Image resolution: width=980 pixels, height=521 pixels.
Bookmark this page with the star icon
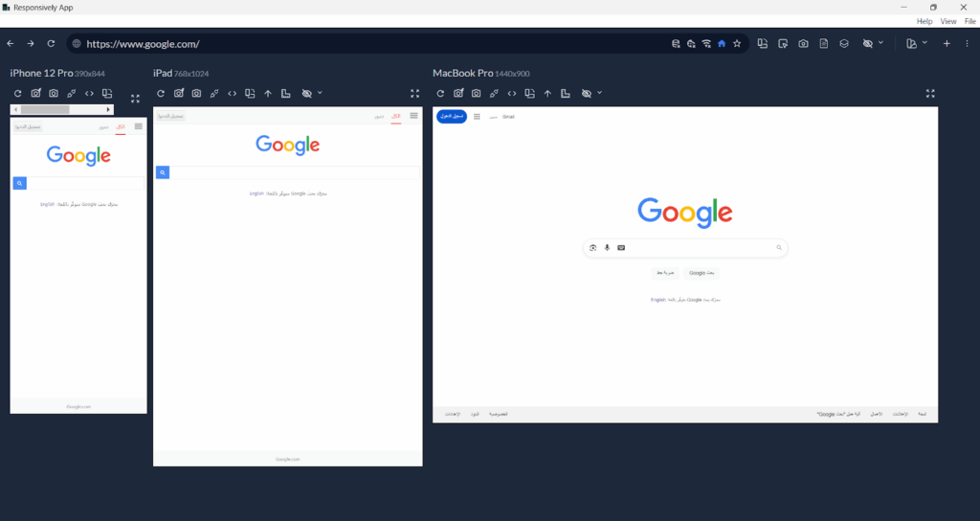[x=737, y=44]
